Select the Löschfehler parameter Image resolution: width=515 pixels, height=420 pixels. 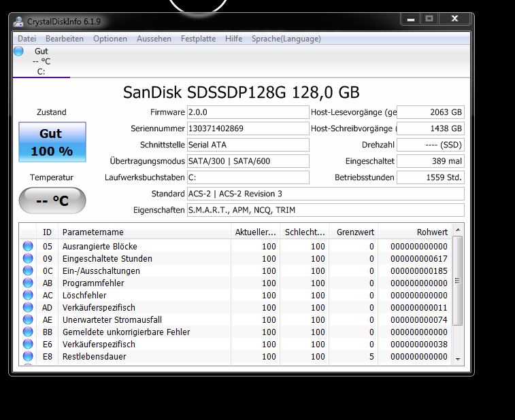tap(84, 296)
